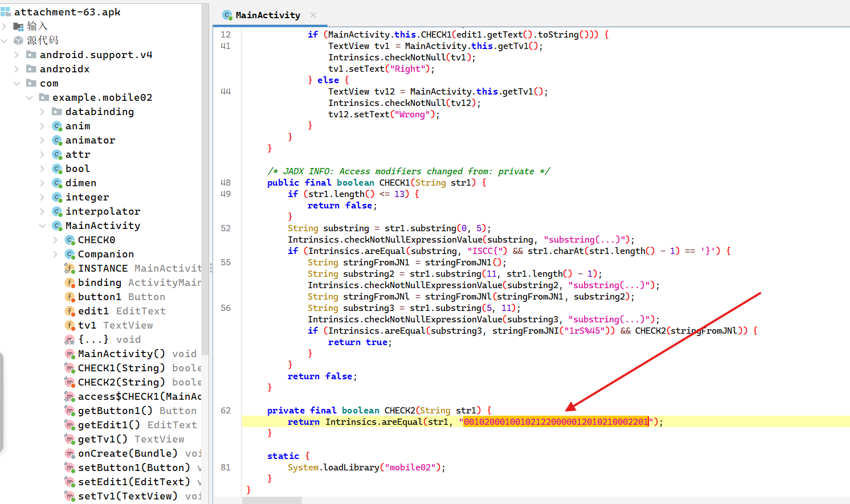Expand the androidx package
The height and width of the screenshot is (504, 850).
tap(17, 69)
